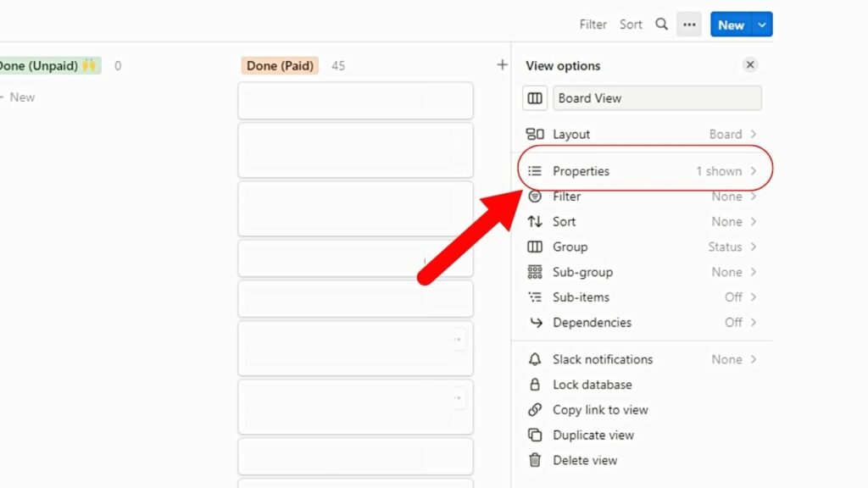Click the Properties list icon
868x488 pixels.
pos(535,170)
